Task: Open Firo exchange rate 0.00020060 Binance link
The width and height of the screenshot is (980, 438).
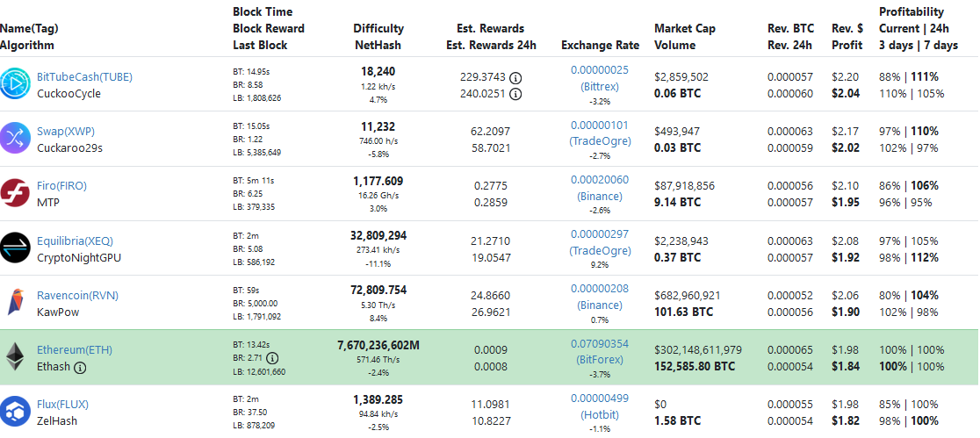Action: pyautogui.click(x=599, y=179)
